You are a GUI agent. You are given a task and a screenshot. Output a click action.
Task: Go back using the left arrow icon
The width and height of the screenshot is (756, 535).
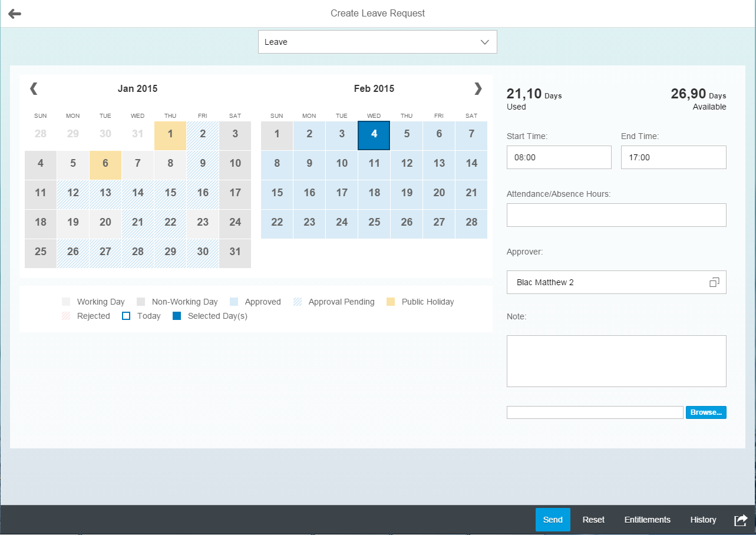(x=15, y=14)
